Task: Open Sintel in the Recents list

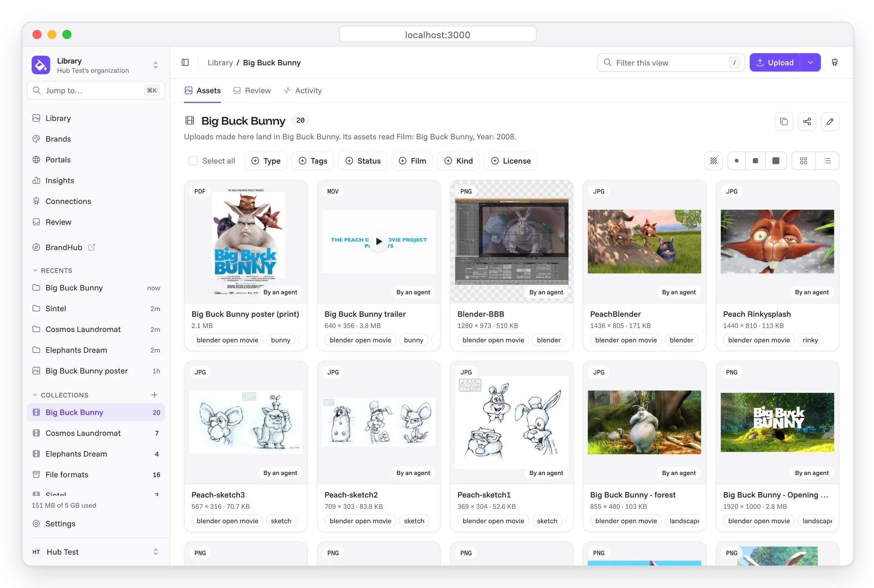Action: click(x=96, y=309)
